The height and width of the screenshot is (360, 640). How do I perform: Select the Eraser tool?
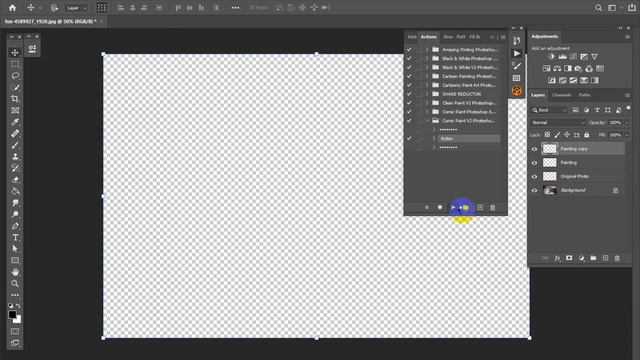coord(15,180)
